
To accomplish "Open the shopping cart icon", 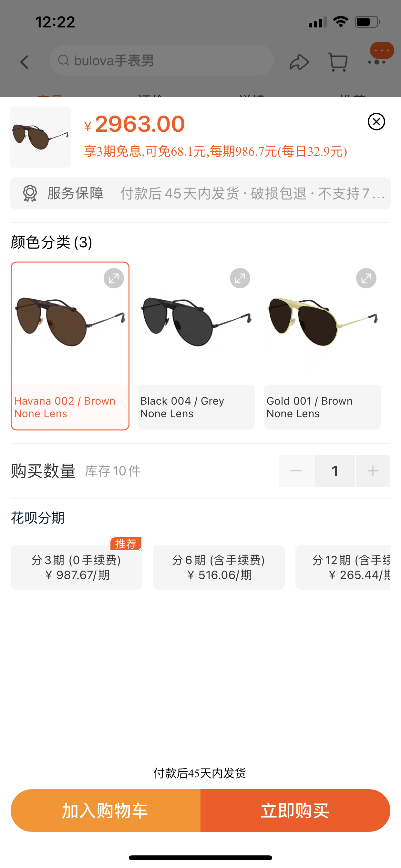I will [x=338, y=62].
